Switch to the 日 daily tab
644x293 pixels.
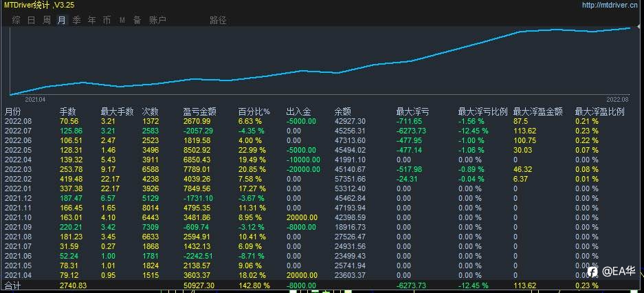31,20
